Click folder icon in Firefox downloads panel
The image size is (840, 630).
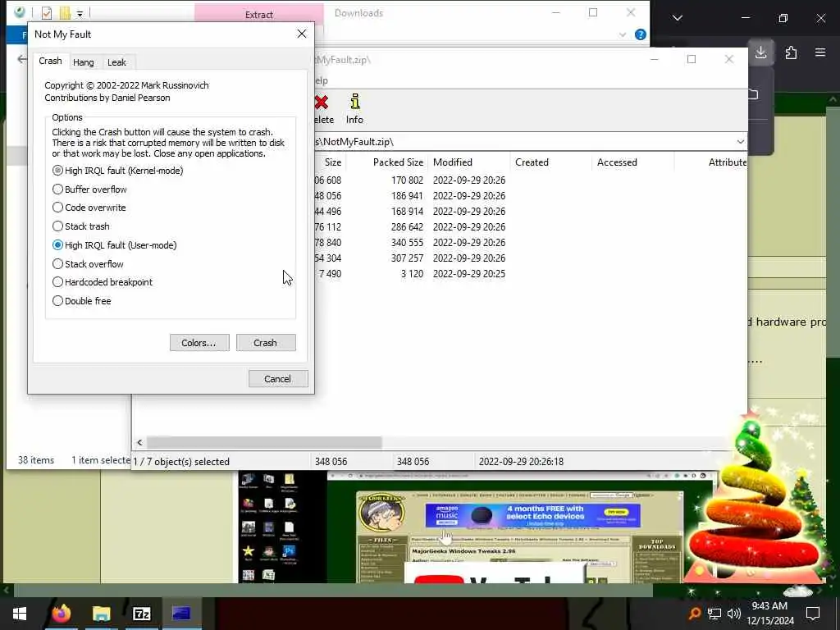coord(754,95)
